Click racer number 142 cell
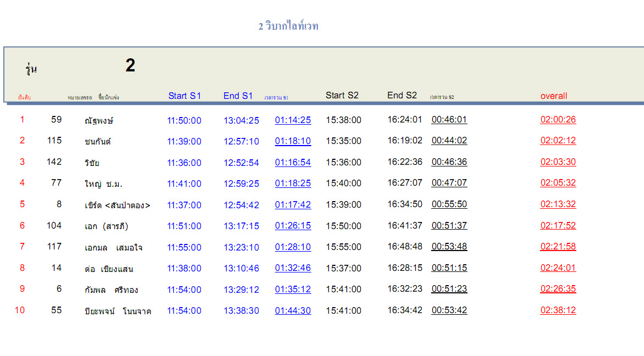 (x=54, y=162)
